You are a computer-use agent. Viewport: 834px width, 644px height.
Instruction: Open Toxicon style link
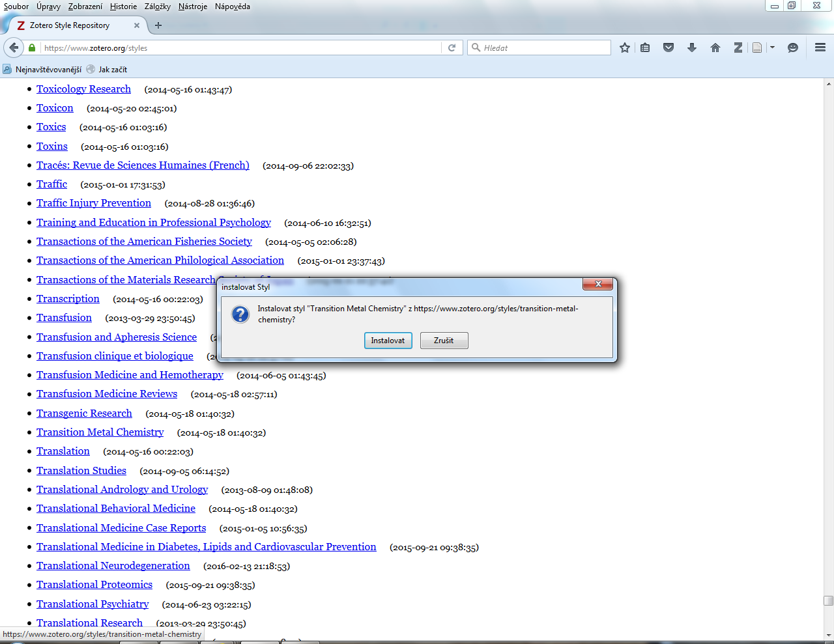[x=55, y=108]
